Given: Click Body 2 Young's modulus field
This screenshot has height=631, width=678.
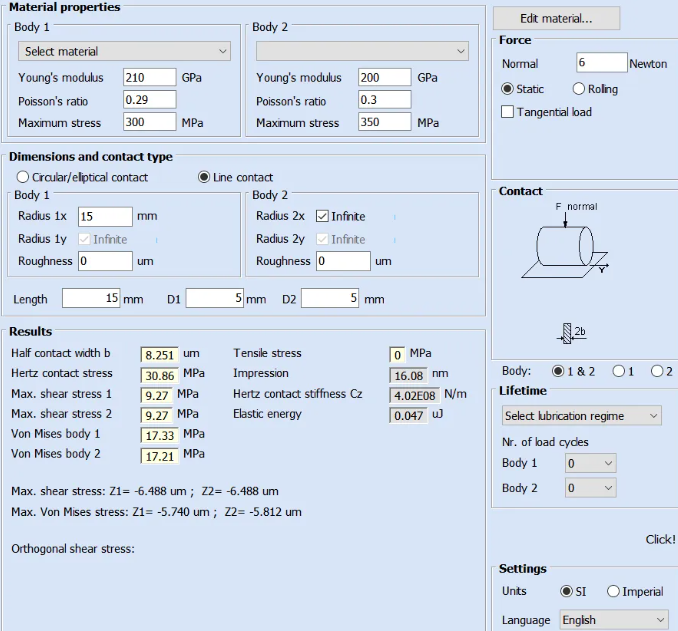Looking at the screenshot, I should [384, 77].
